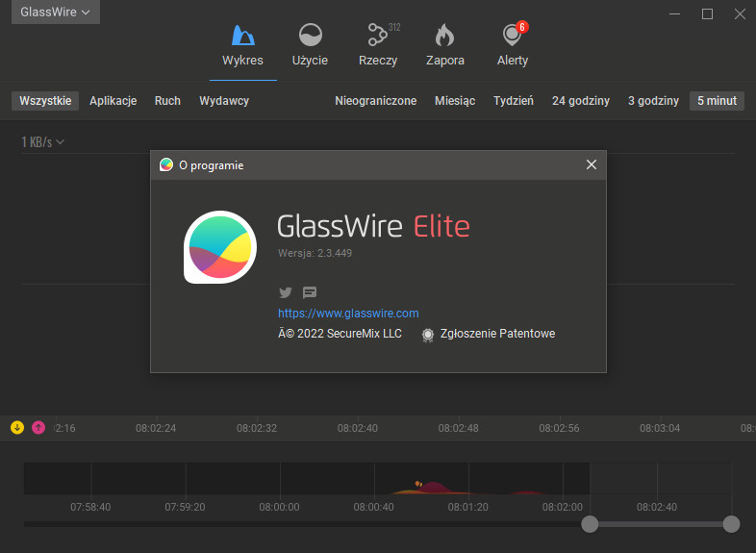This screenshot has height=553, width=756.
Task: Select the Wydawcy publishers filter
Action: 224,101
